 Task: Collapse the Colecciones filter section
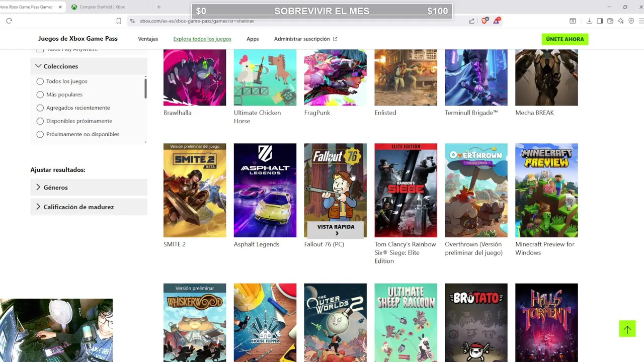(x=89, y=66)
